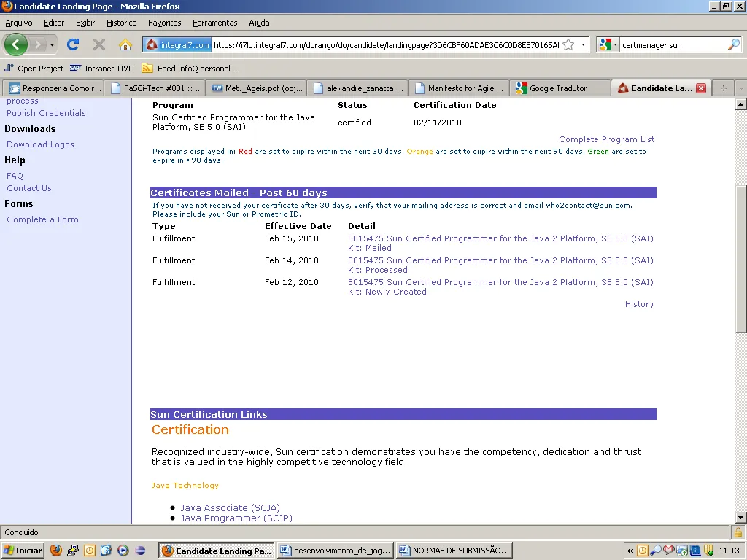The width and height of the screenshot is (747, 560).
Task: Click the padlock security icon in status bar
Action: [x=738, y=532]
